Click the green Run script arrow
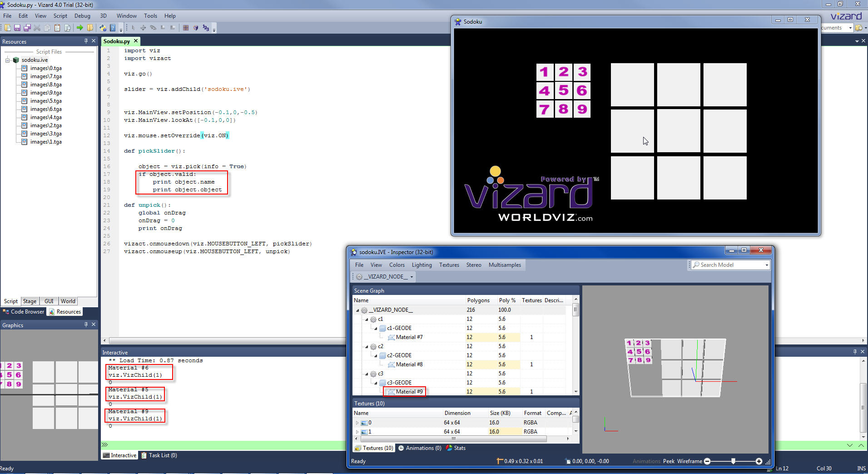This screenshot has height=474, width=868. click(x=80, y=28)
